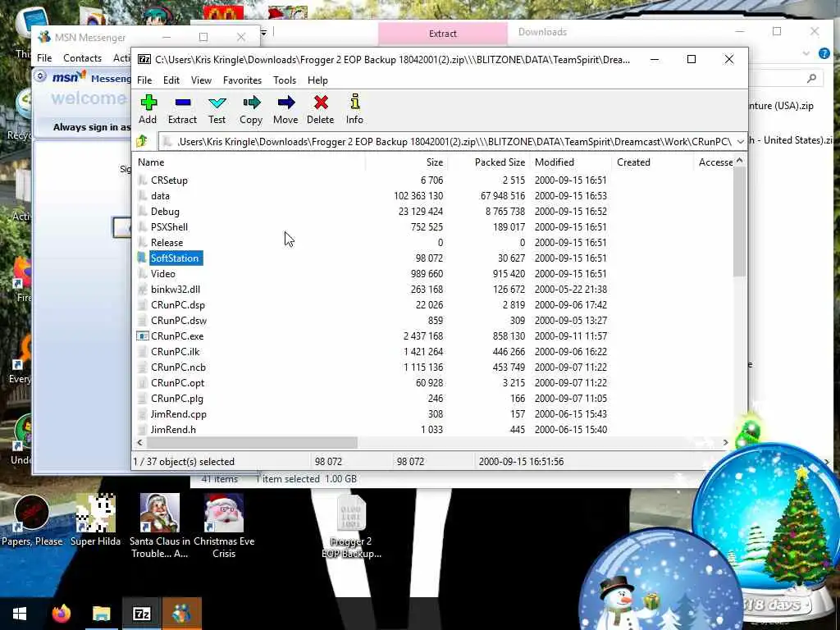Click the red Delete toolbar icon
The image size is (840, 630).
(321, 103)
